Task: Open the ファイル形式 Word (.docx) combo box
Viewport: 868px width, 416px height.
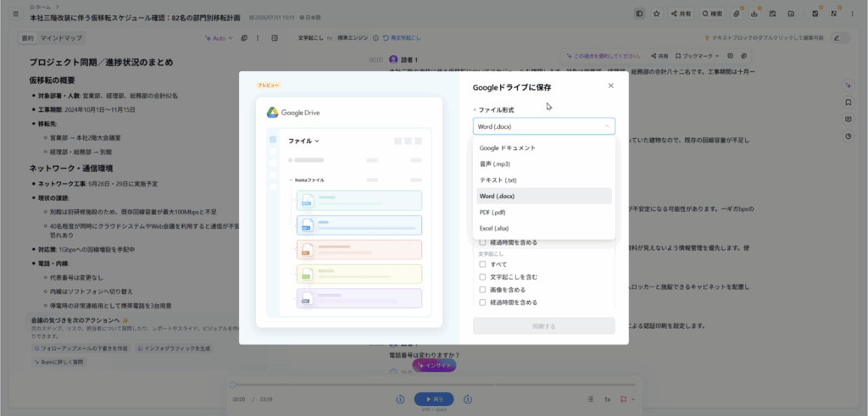Action: coord(543,126)
